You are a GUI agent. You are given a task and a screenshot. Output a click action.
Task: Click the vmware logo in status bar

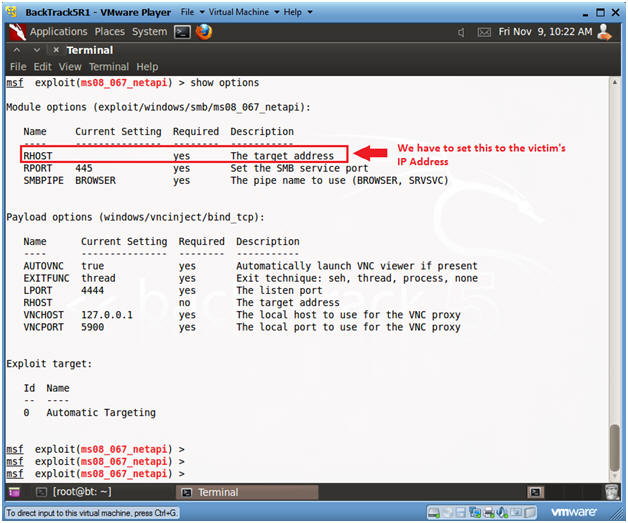tap(574, 512)
